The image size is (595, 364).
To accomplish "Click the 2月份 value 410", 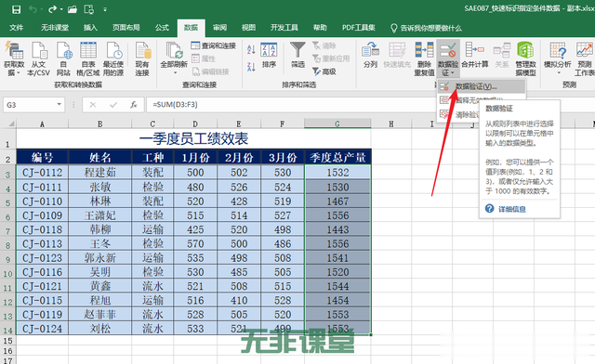I will [239, 300].
